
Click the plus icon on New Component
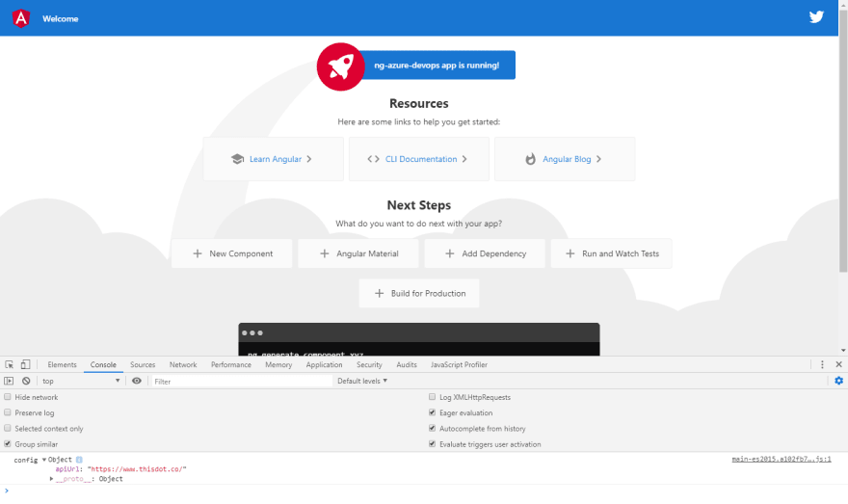pyautogui.click(x=198, y=253)
